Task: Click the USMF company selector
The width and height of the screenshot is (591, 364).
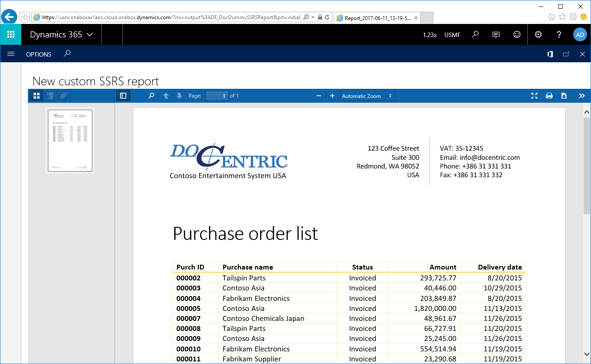Action: coord(452,35)
